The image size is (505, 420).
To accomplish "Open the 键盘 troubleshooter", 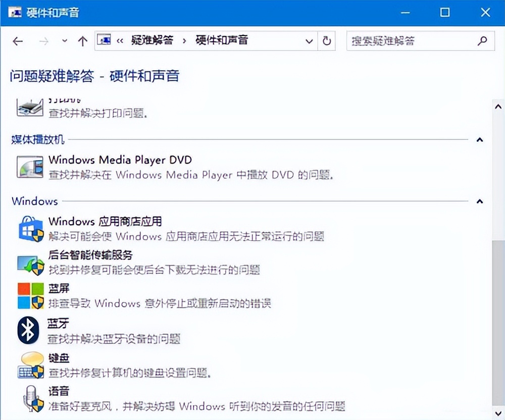I will (x=59, y=358).
